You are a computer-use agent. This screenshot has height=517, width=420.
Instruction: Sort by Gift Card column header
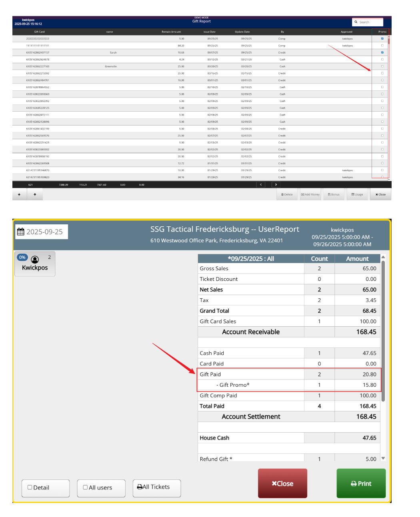coord(39,32)
